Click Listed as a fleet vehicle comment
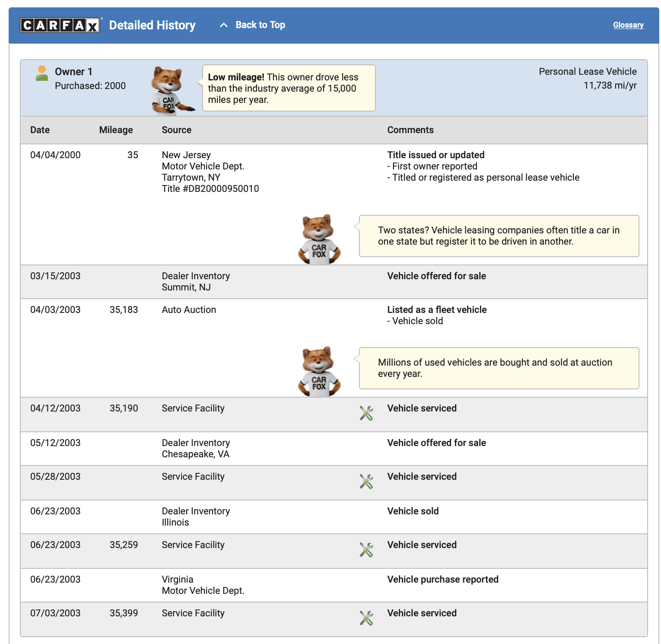Screen dimensions: 661x644 coord(437,310)
